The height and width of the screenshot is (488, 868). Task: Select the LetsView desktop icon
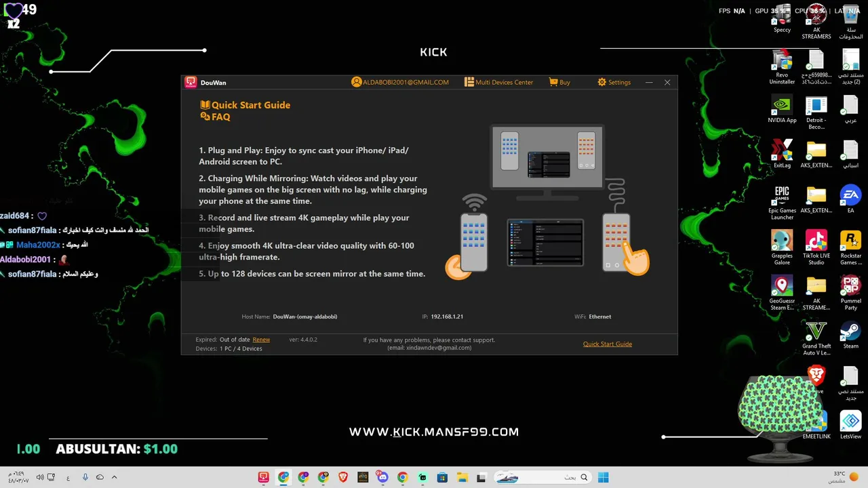(x=850, y=425)
